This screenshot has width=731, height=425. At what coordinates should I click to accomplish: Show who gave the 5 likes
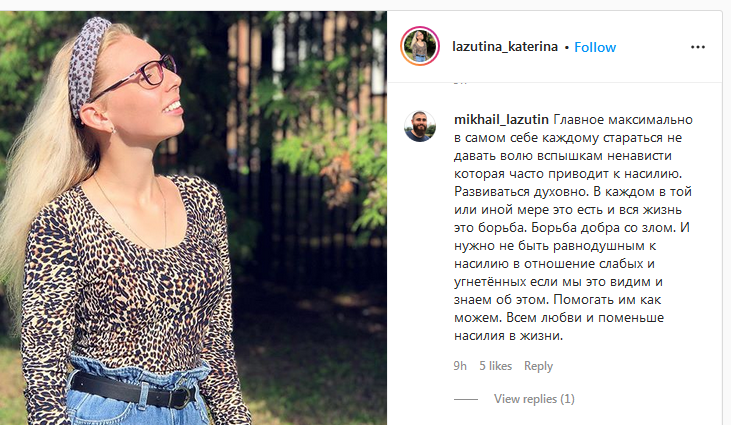[x=496, y=366]
